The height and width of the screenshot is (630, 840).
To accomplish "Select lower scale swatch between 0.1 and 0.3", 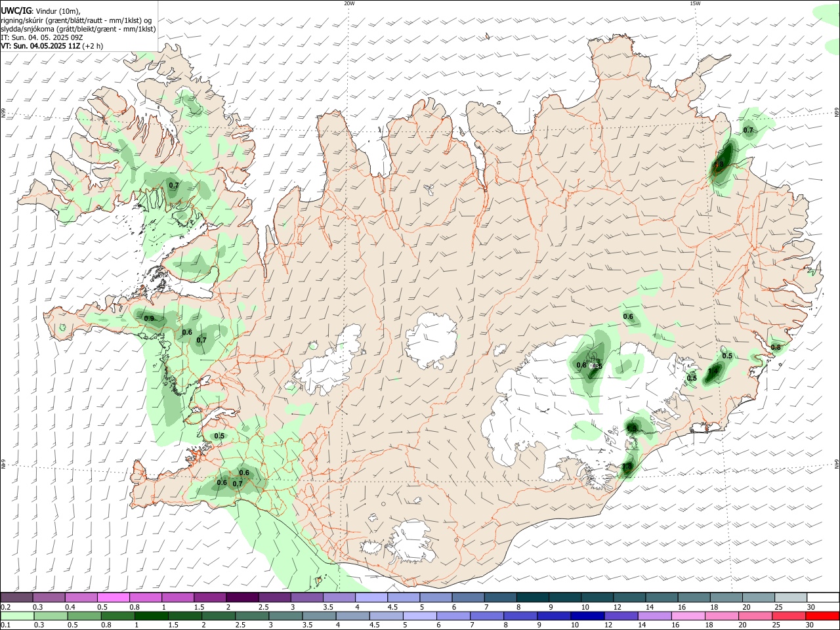I will tap(17, 616).
